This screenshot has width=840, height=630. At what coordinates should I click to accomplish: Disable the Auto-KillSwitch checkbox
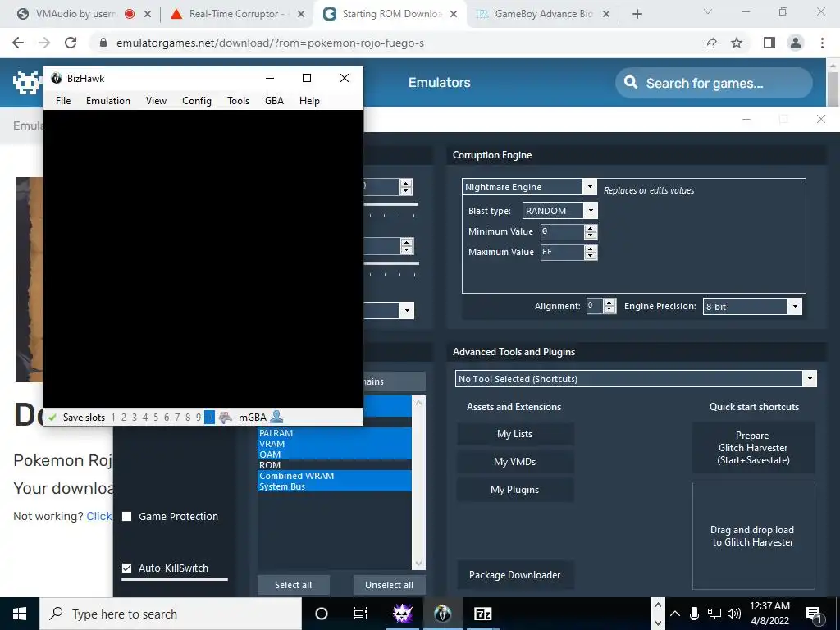(x=127, y=568)
